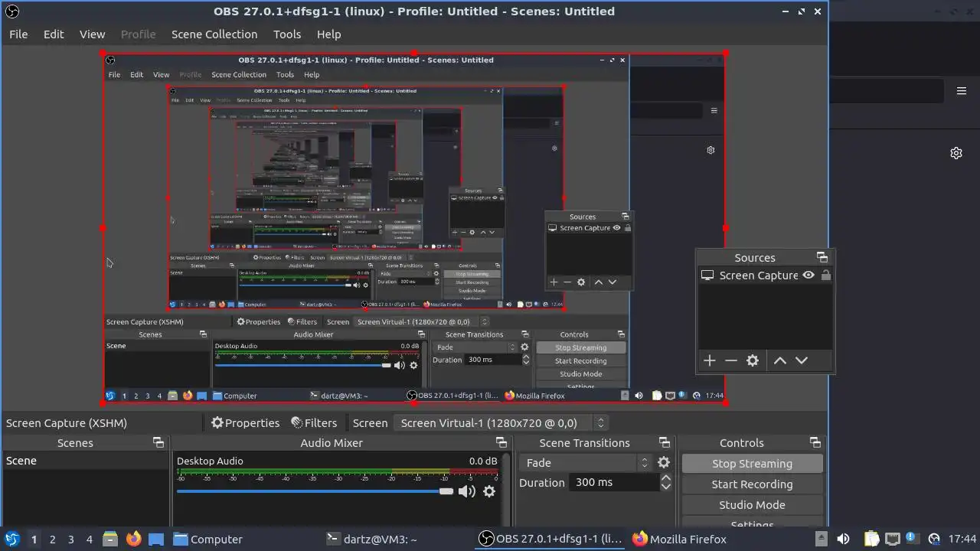Open Filters from the source toolbar

314,422
